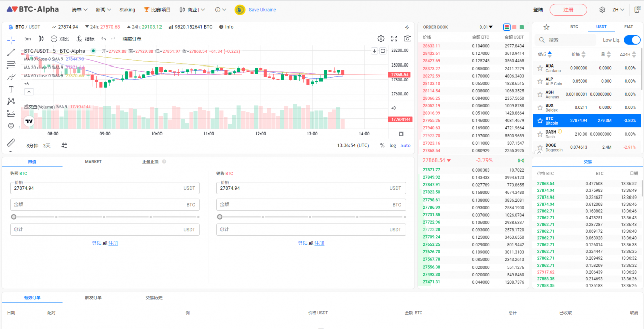Open the Fibonacci retracement tools

(x=11, y=64)
